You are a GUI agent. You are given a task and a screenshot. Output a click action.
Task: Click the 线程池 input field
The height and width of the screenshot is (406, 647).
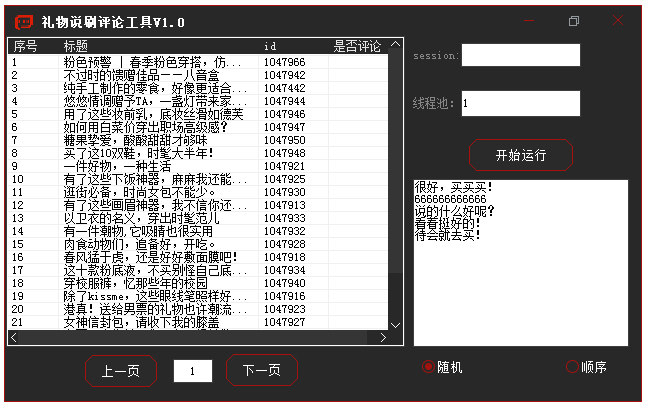[x=521, y=103]
